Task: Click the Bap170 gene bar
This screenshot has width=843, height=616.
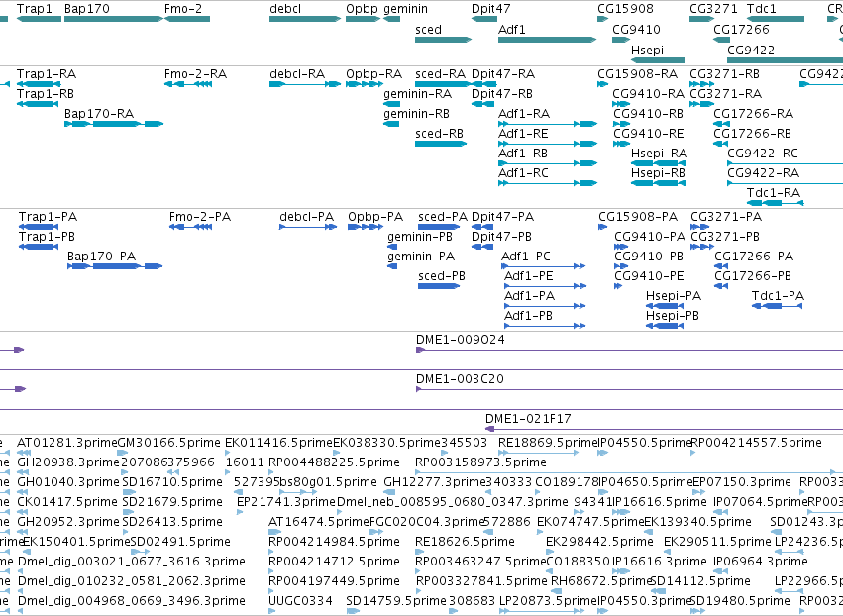Action: [x=114, y=19]
